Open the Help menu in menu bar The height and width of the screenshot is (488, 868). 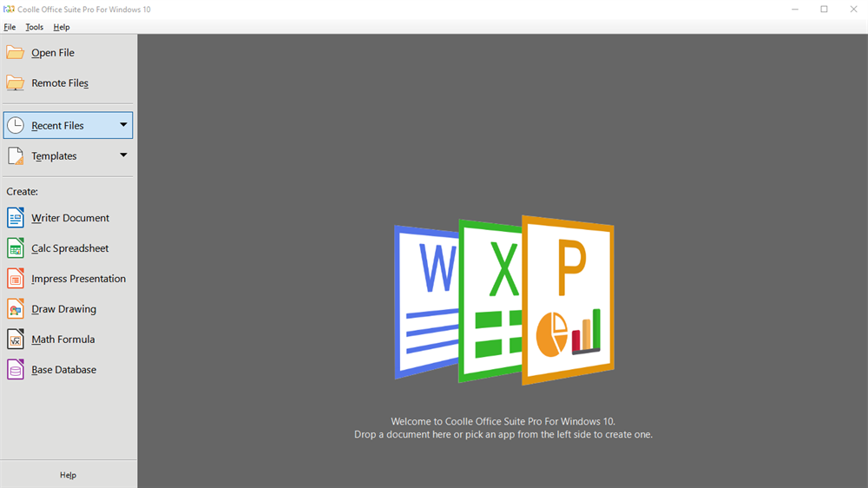coord(62,27)
